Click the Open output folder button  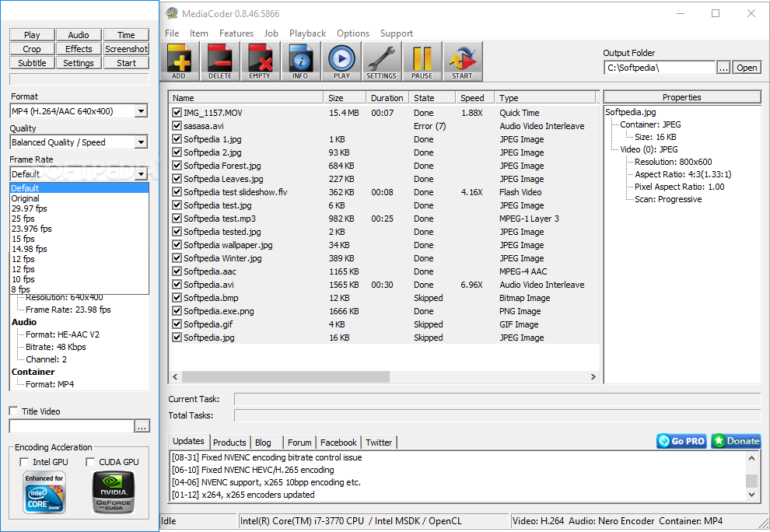747,68
